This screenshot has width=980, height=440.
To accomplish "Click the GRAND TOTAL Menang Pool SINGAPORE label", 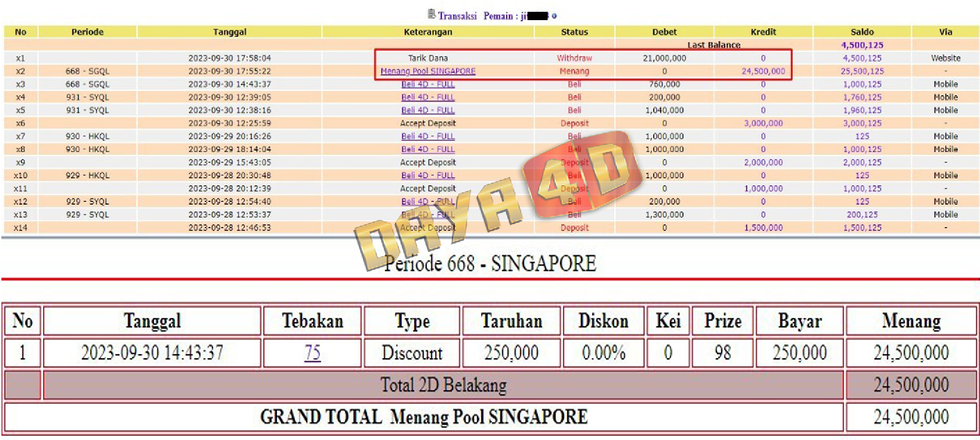I will tap(423, 417).
